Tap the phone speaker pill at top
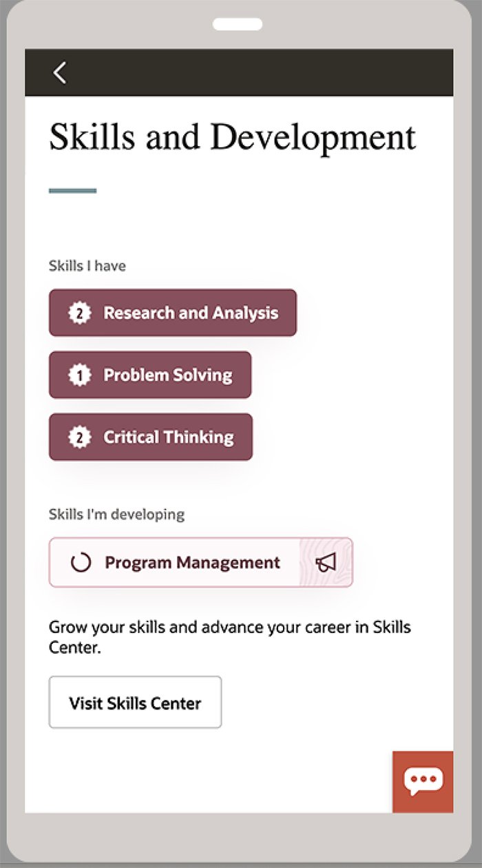The height and width of the screenshot is (868, 482). pyautogui.click(x=238, y=24)
